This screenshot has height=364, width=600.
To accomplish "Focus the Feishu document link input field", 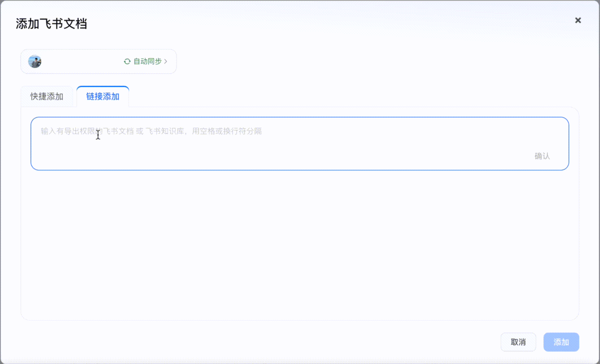I will pyautogui.click(x=300, y=143).
